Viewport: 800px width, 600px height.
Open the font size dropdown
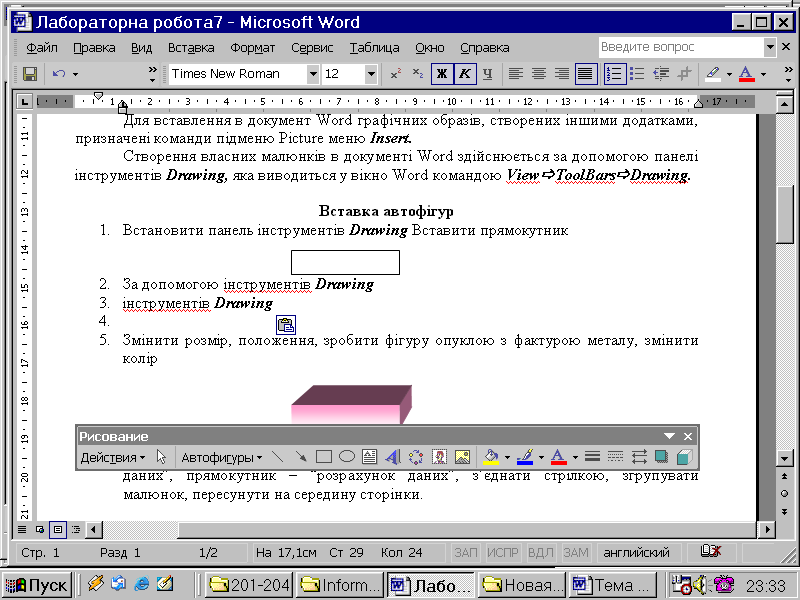coord(371,74)
